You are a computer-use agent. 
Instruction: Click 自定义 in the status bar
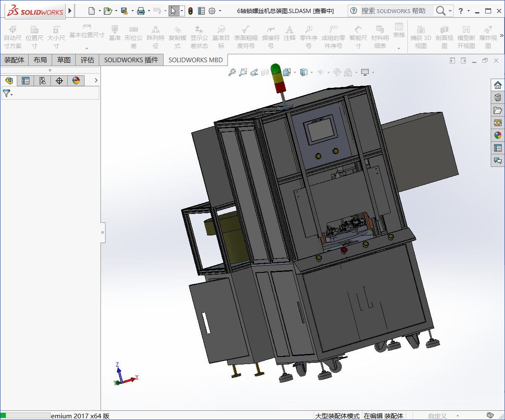437,416
